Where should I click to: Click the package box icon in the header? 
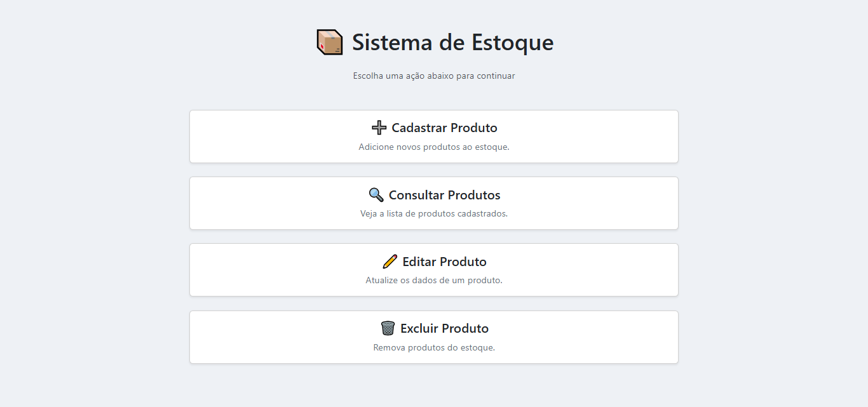point(330,42)
